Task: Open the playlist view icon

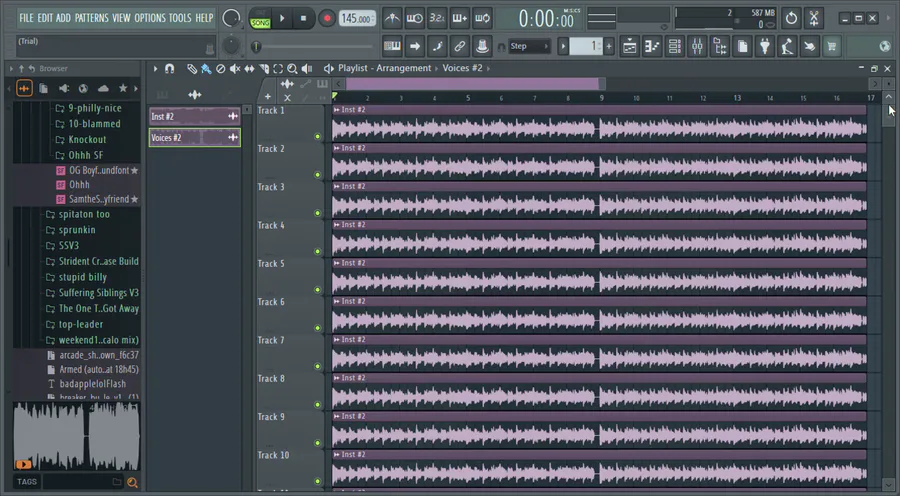Action: [630, 46]
